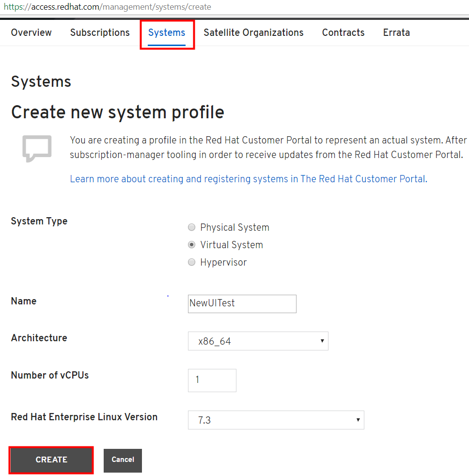This screenshot has height=476, width=469.
Task: Choose the Hypervisor system type
Action: [192, 262]
